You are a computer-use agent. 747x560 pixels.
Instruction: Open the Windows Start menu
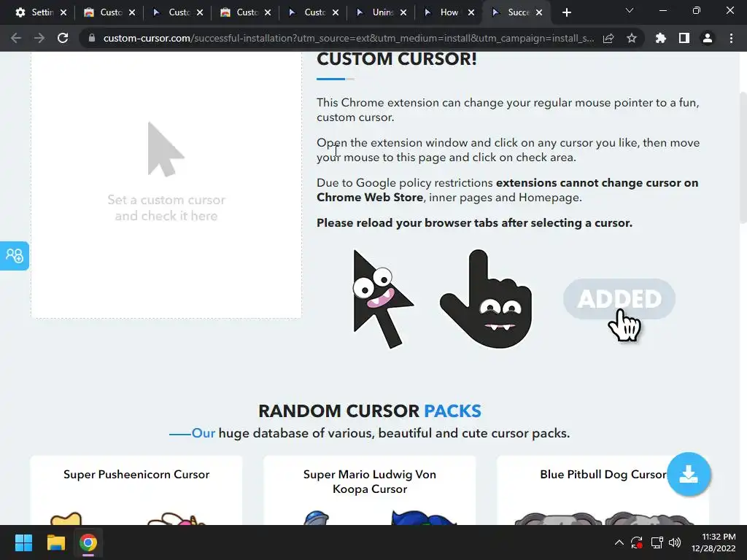(23, 542)
